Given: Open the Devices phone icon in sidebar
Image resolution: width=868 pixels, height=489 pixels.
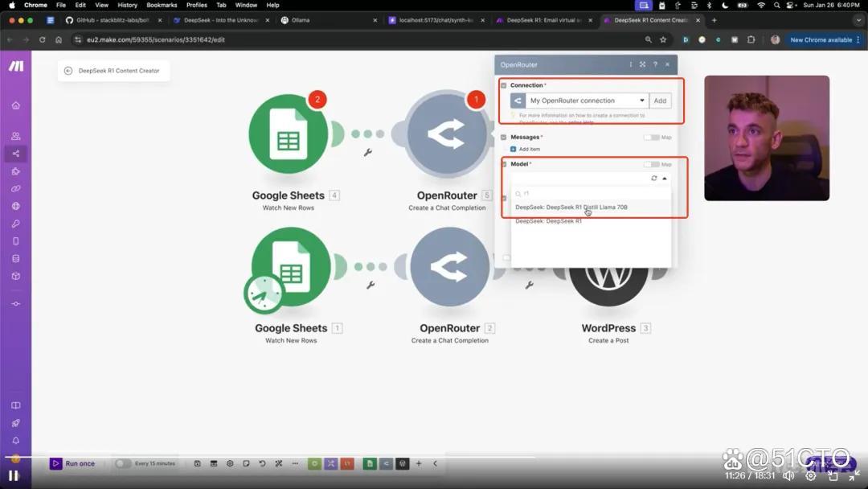Looking at the screenshot, I should click(16, 241).
